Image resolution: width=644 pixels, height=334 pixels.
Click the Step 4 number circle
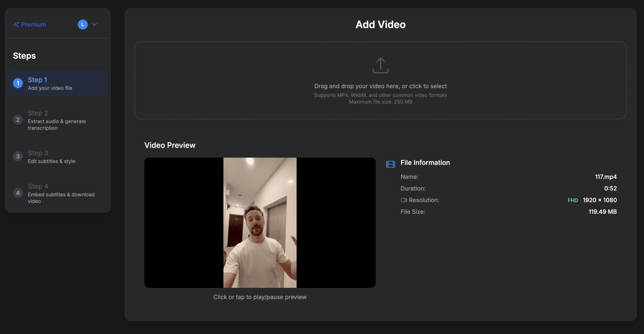[18, 193]
